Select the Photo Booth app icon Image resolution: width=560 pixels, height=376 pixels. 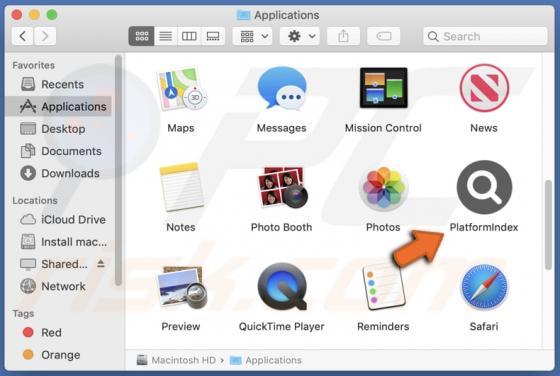pos(282,187)
